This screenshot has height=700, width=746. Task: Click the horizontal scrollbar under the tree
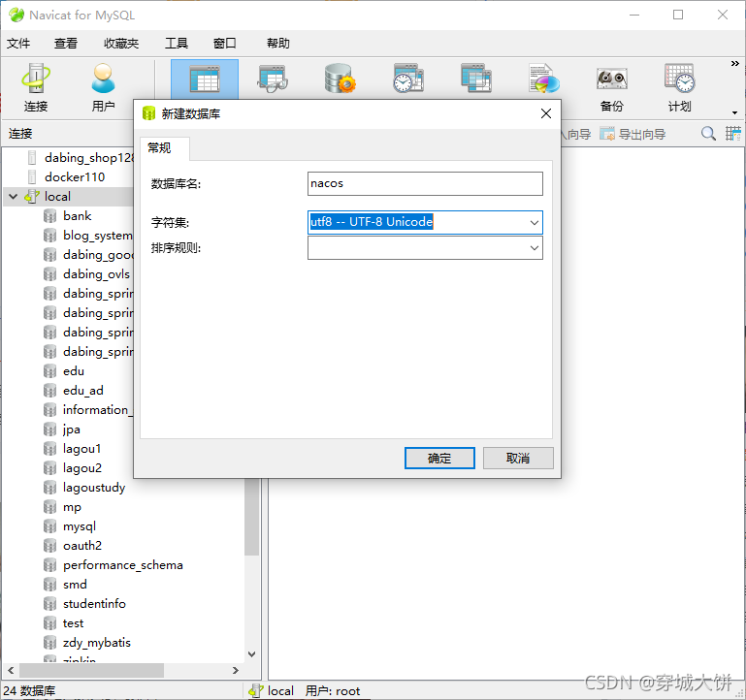[x=91, y=671]
